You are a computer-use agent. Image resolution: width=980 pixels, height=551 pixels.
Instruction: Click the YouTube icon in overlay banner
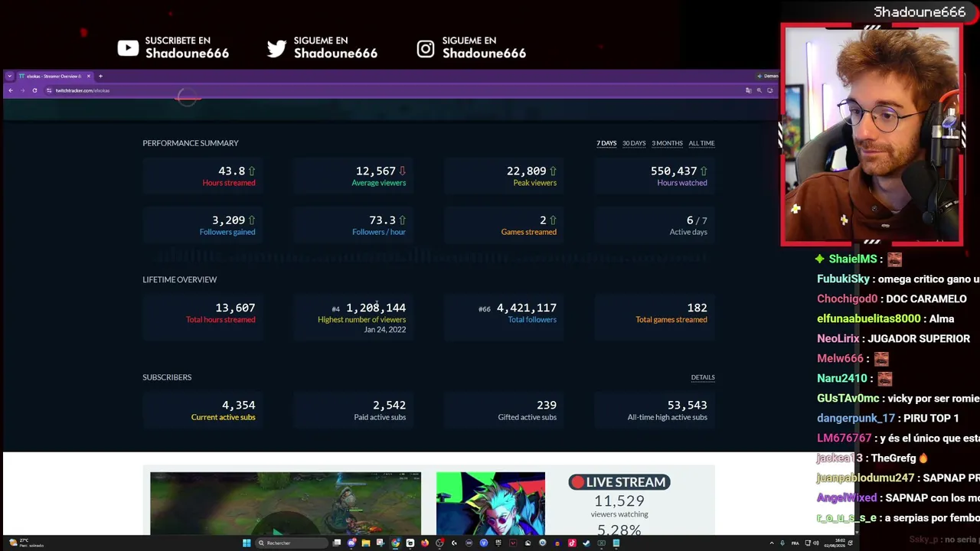coord(128,47)
